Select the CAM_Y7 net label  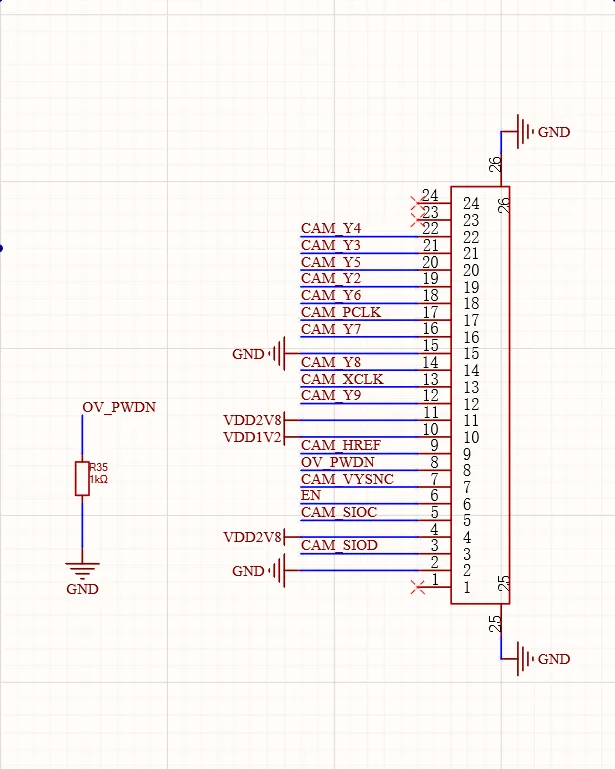click(x=331, y=329)
